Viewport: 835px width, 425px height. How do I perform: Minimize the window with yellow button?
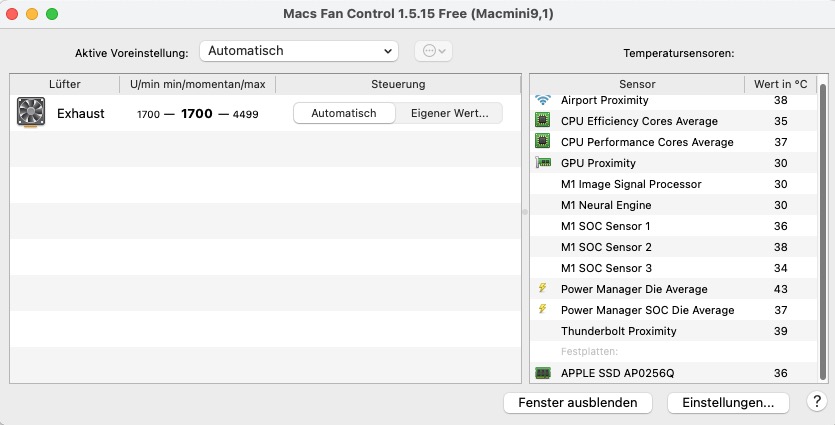(x=32, y=14)
